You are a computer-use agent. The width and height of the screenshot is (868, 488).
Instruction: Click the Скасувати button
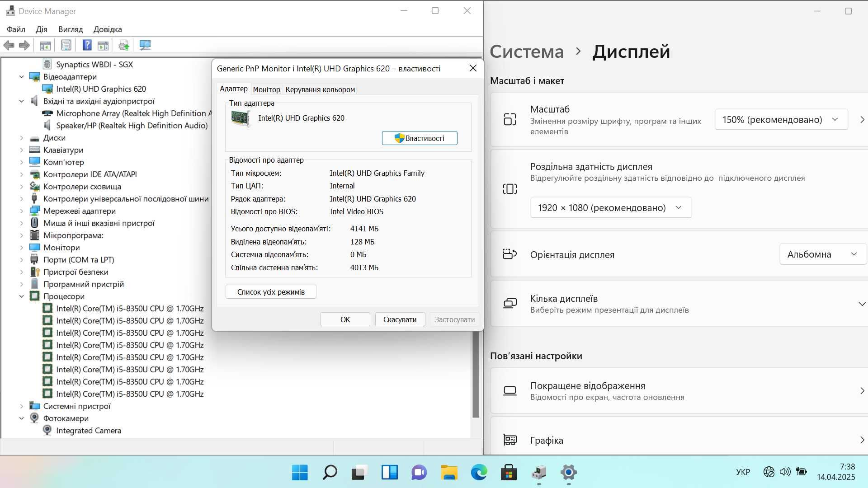[400, 319]
